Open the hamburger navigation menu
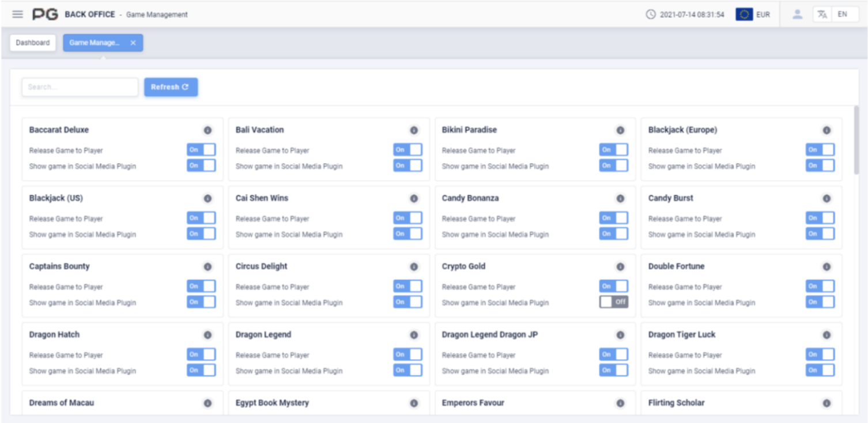Screen dimensions: 868x423 (17, 14)
